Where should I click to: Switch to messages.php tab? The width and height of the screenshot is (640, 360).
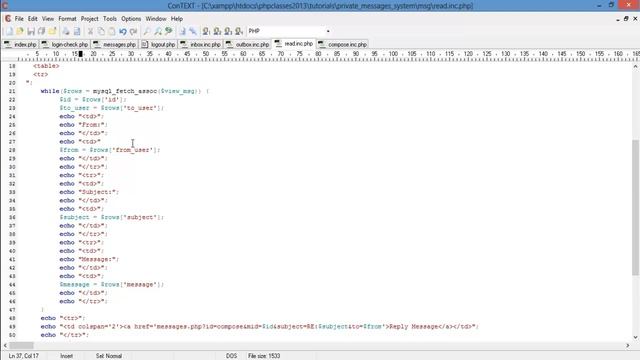pyautogui.click(x=114, y=44)
